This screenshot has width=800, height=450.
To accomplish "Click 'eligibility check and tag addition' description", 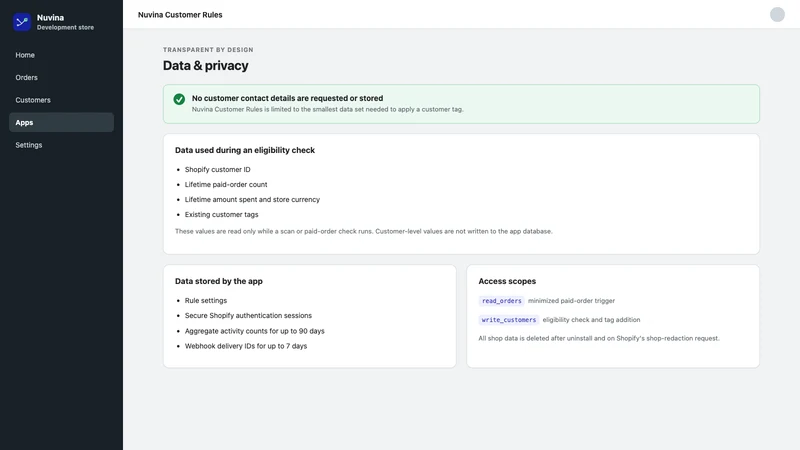I will [x=591, y=319].
